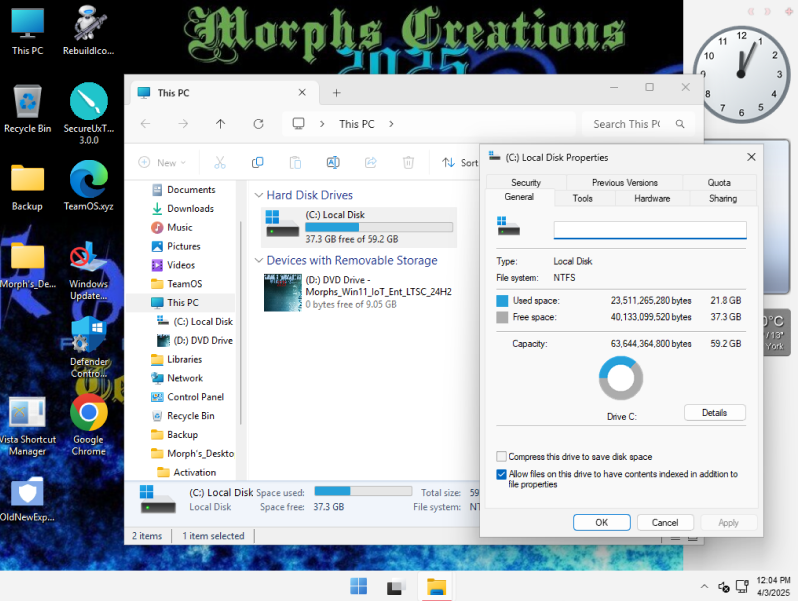Viewport: 798px width, 601px height.
Task: Open the Sort menu in Explorer toolbar
Action: coord(460,162)
